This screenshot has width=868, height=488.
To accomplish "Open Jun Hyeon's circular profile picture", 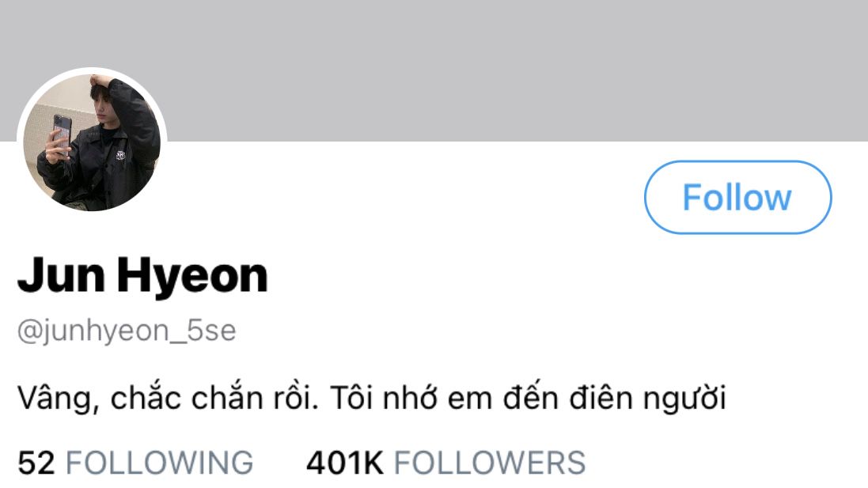I will point(93,142).
